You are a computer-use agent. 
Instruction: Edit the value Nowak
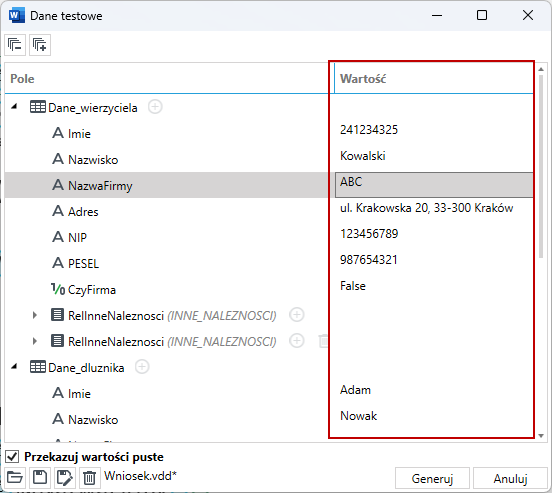358,416
